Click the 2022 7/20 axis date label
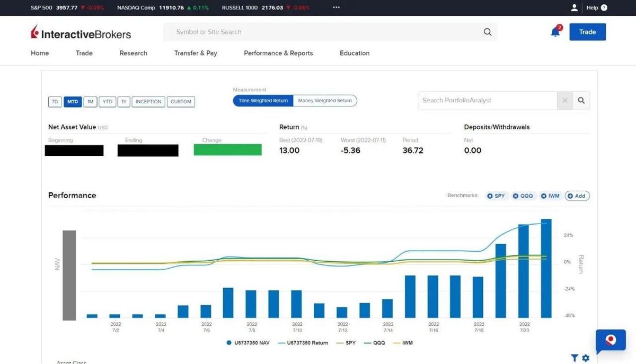This screenshot has width=636, height=364. 524,327
